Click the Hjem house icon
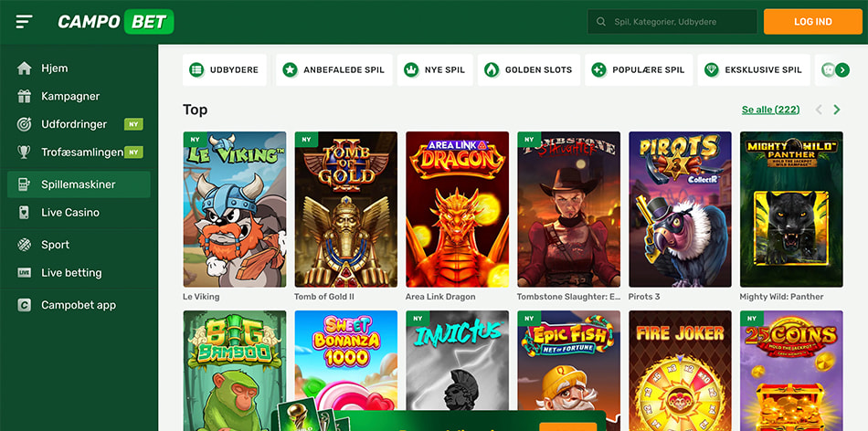The height and width of the screenshot is (431, 868). click(25, 68)
